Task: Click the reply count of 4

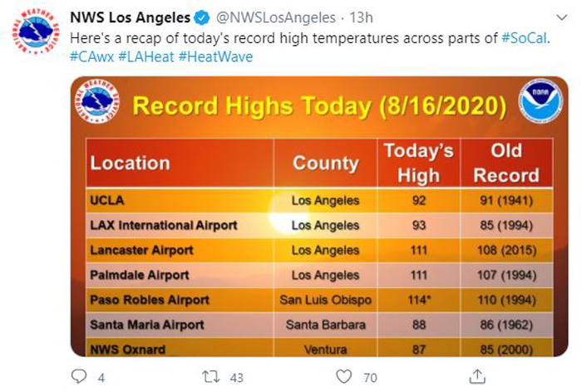Action: (101, 378)
